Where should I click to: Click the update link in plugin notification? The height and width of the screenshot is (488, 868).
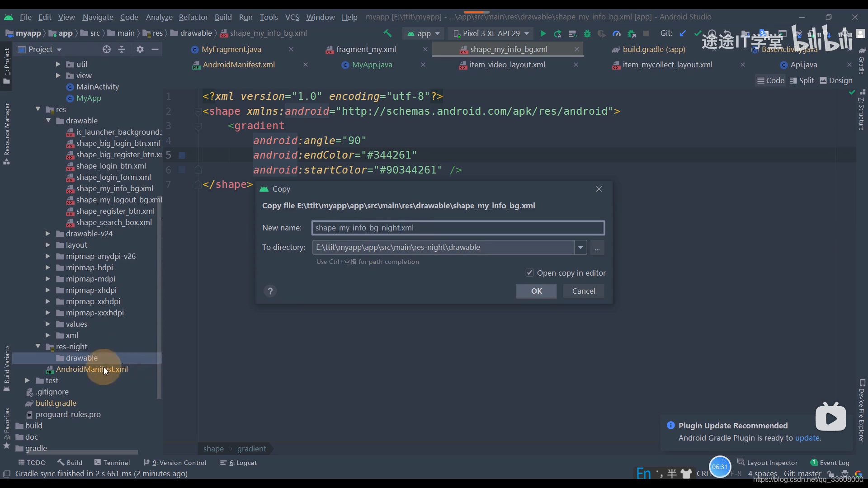(x=807, y=438)
